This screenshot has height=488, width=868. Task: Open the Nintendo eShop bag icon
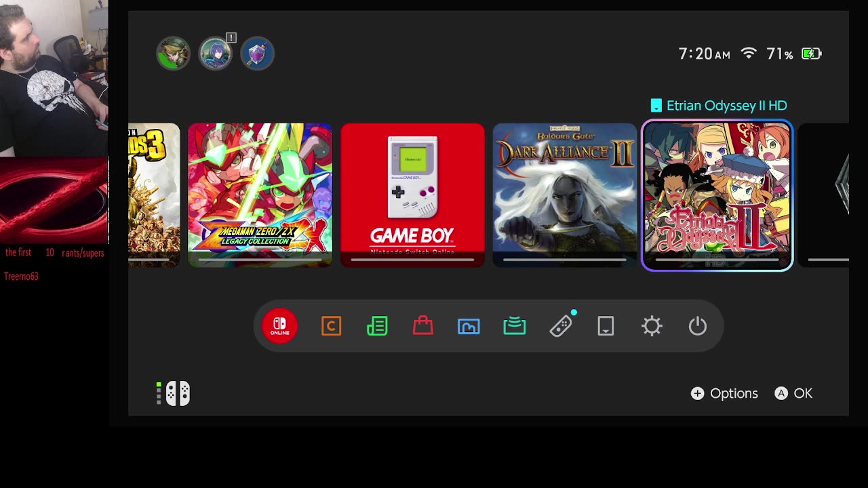tap(422, 325)
